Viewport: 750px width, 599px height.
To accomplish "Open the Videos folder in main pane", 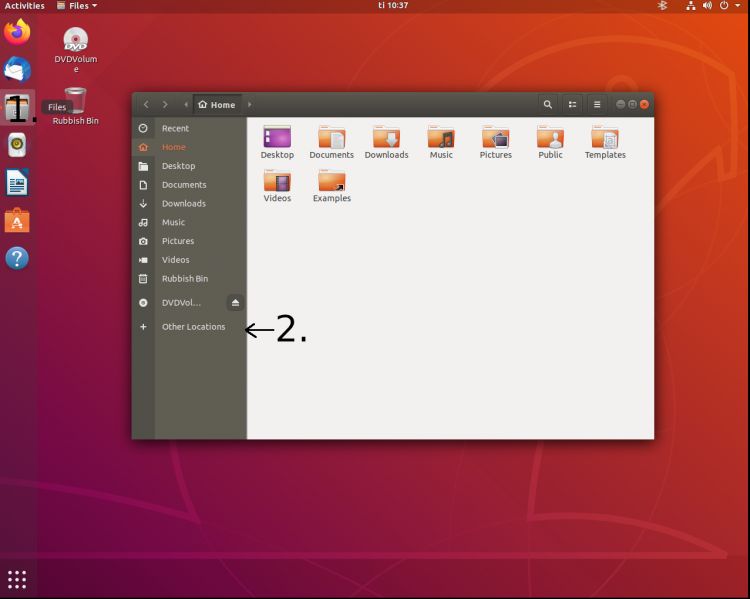I will [277, 182].
